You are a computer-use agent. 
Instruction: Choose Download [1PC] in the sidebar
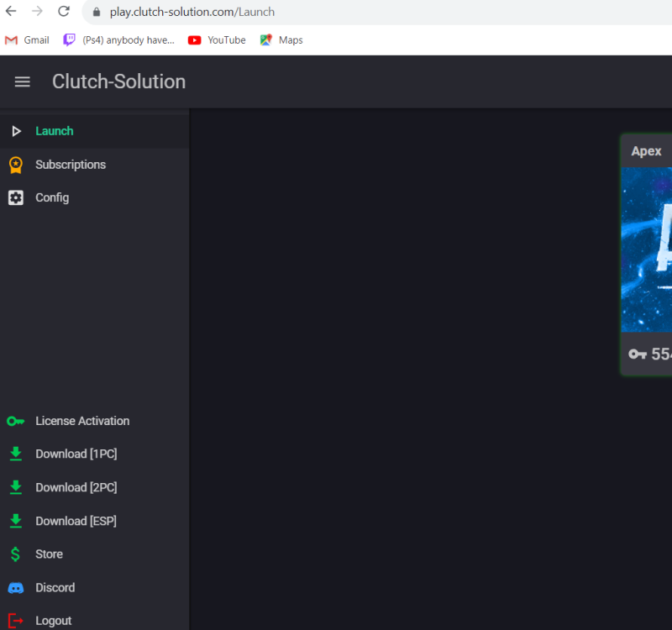(76, 454)
